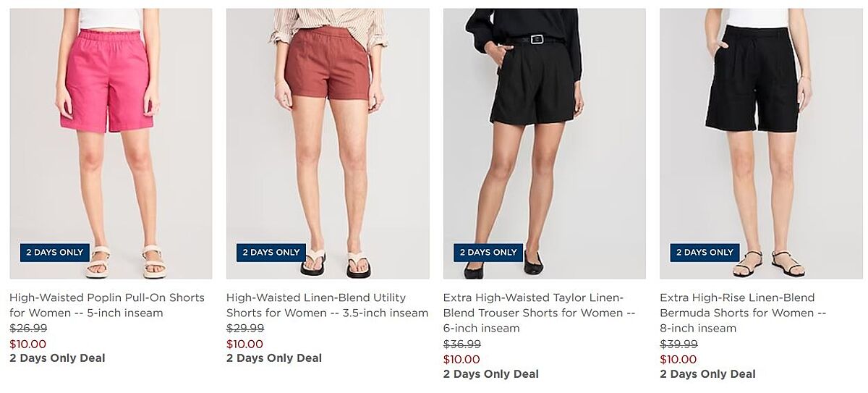Click the 2 DAYS ONLY badge on pink shorts

[x=55, y=253]
